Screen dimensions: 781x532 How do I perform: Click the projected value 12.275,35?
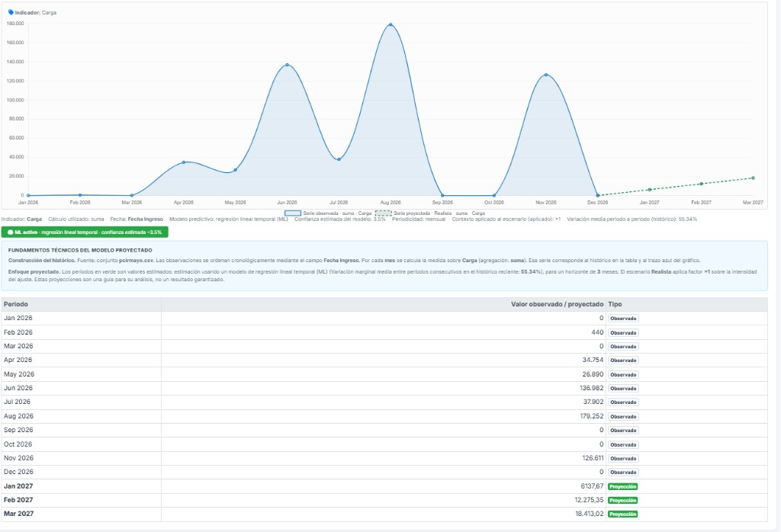(x=589, y=500)
